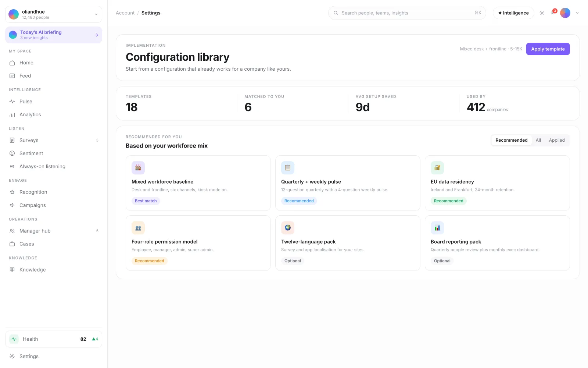Image resolution: width=588 pixels, height=368 pixels.
Task: Open the Intelligence button
Action: pos(513,13)
